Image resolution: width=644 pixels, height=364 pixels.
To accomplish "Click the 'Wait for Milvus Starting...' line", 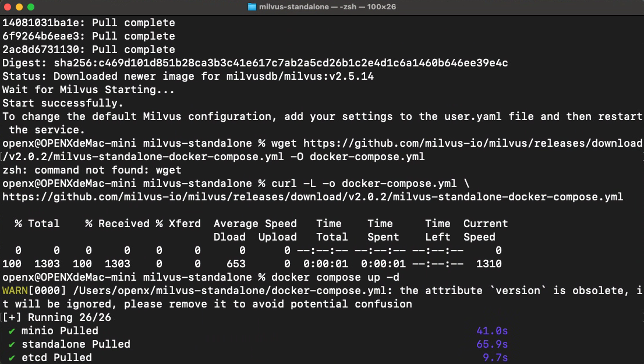I will point(89,90).
